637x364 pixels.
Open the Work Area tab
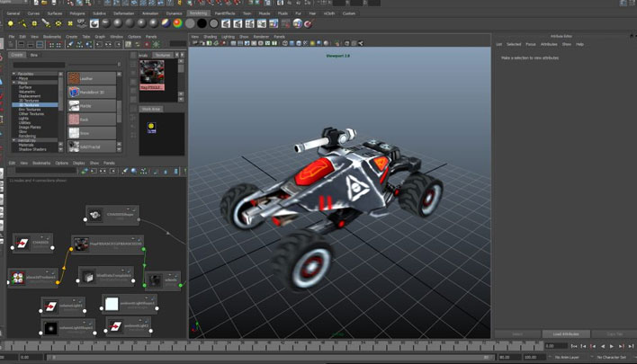[151, 109]
